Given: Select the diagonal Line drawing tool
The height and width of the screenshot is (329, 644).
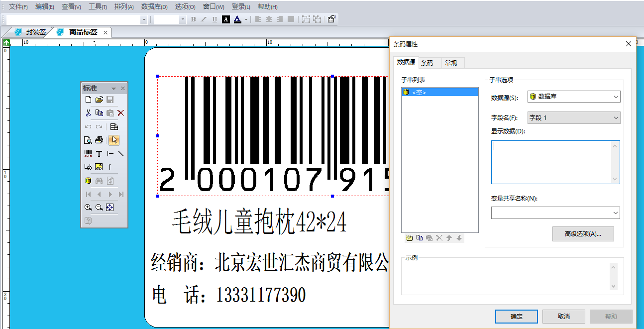Looking at the screenshot, I should pos(120,154).
